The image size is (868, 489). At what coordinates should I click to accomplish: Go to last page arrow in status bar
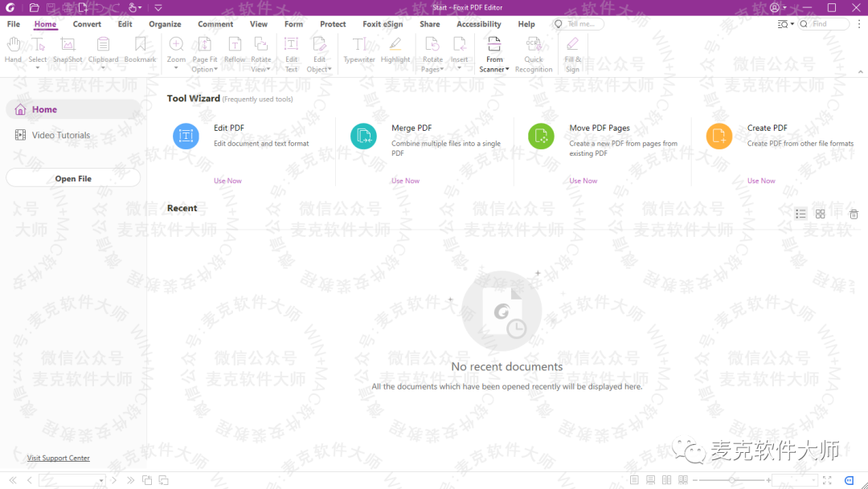(x=131, y=480)
